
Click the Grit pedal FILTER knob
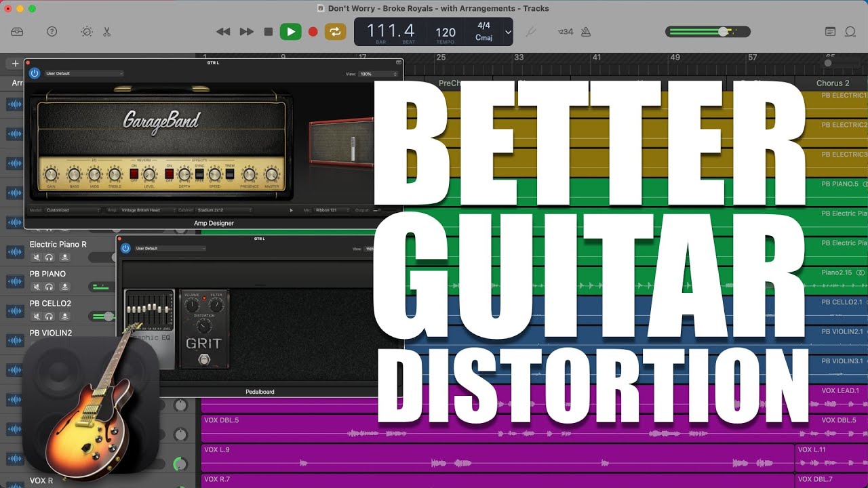(216, 306)
